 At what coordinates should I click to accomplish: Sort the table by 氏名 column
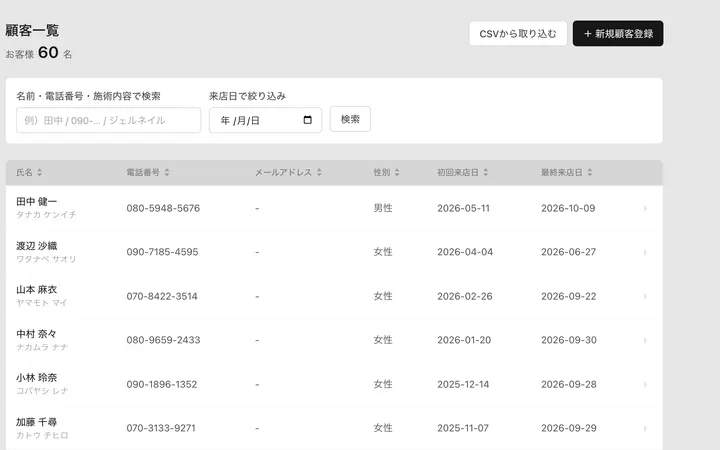point(29,172)
